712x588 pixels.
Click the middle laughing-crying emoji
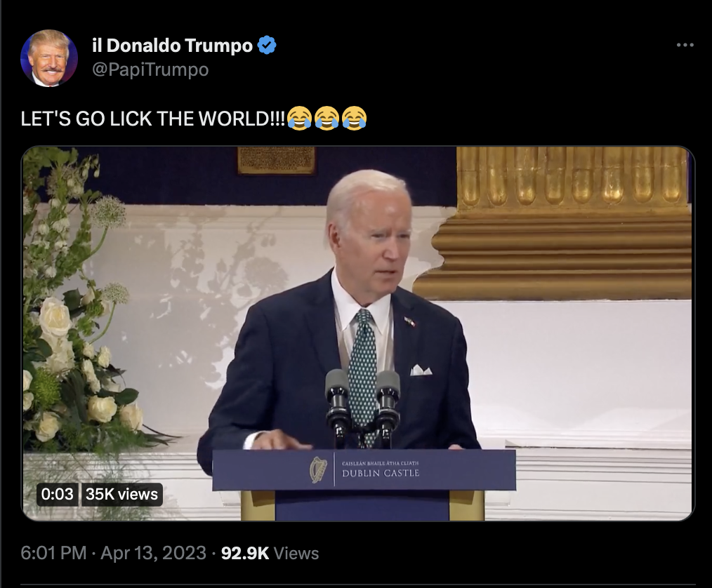click(x=327, y=119)
